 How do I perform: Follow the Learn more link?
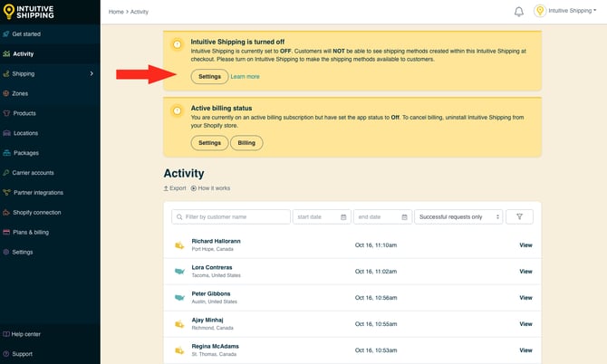[x=245, y=77]
